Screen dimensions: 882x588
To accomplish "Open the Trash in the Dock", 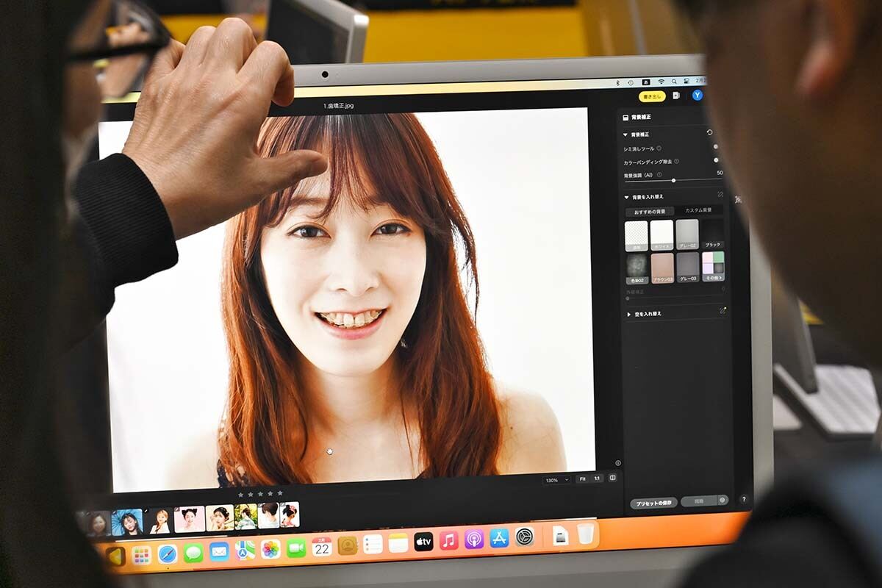I will (585, 534).
